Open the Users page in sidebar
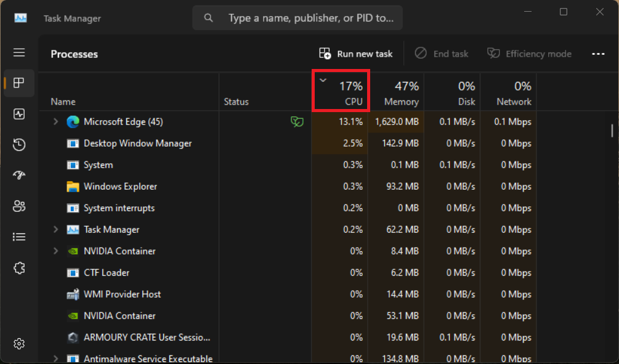 (x=19, y=206)
